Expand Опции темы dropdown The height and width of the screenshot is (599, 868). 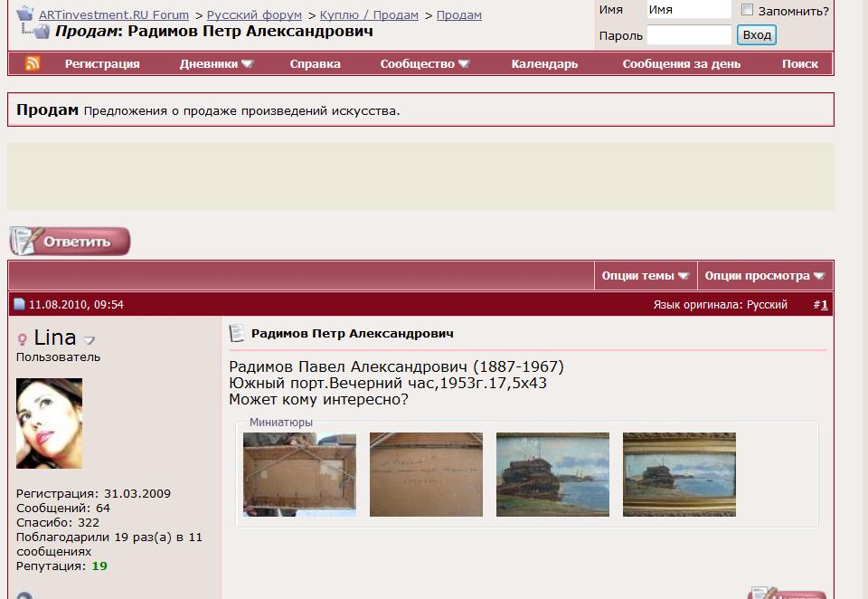coord(646,276)
